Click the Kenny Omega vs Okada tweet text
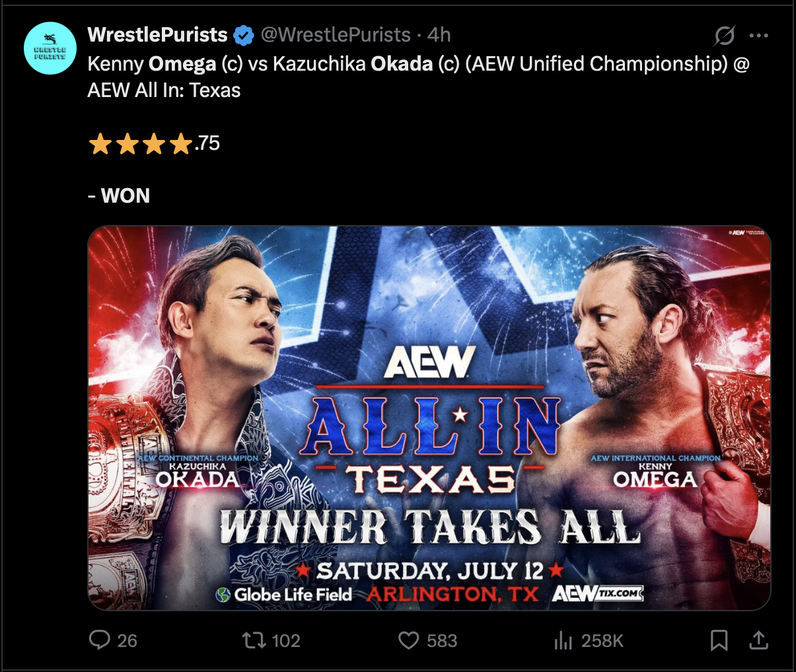Viewport: 796px width, 672px height. click(x=419, y=77)
